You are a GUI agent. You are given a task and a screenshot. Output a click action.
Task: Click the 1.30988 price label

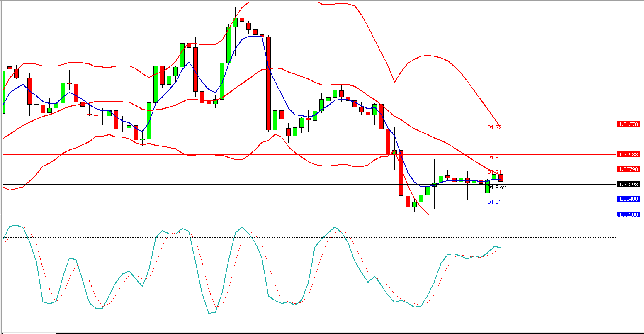click(x=629, y=154)
